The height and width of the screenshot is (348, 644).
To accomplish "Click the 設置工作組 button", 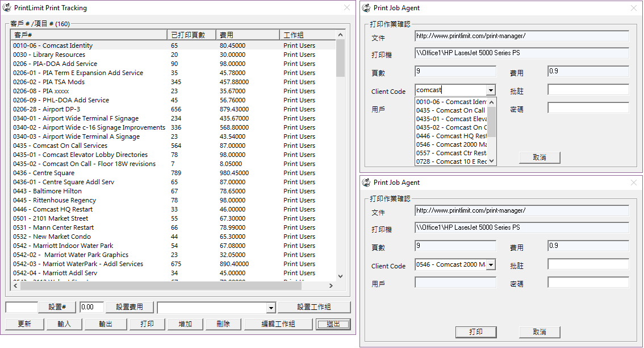I will (314, 307).
